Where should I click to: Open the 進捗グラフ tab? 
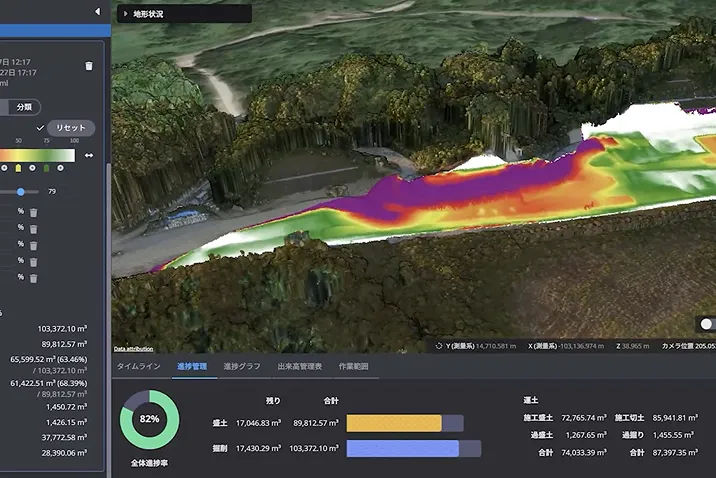[x=241, y=367]
